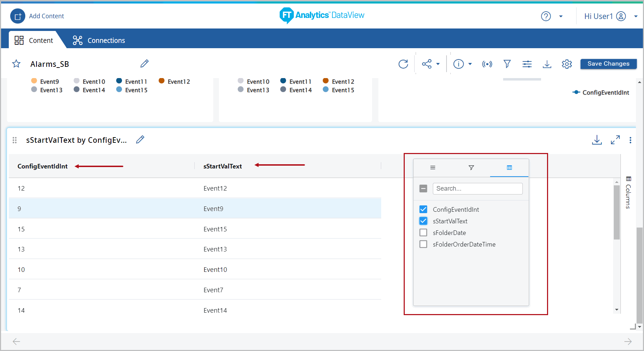Click the live broadcast signal icon

pos(487,64)
